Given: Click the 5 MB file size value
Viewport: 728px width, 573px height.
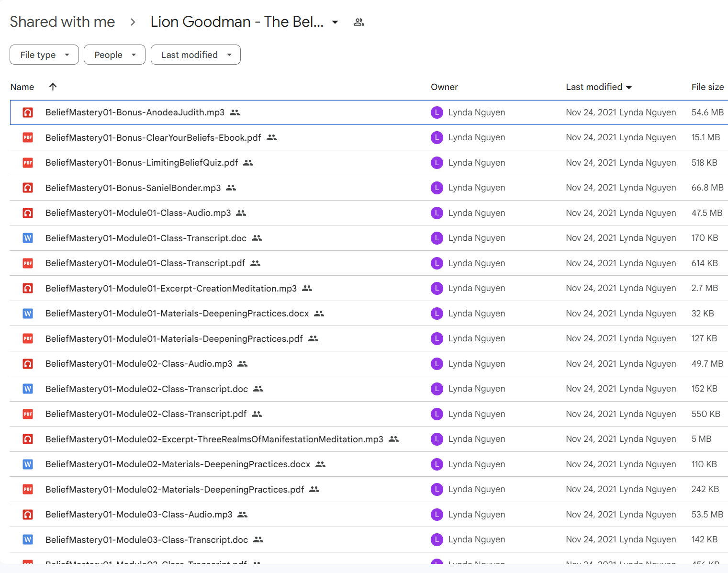Looking at the screenshot, I should pos(701,439).
